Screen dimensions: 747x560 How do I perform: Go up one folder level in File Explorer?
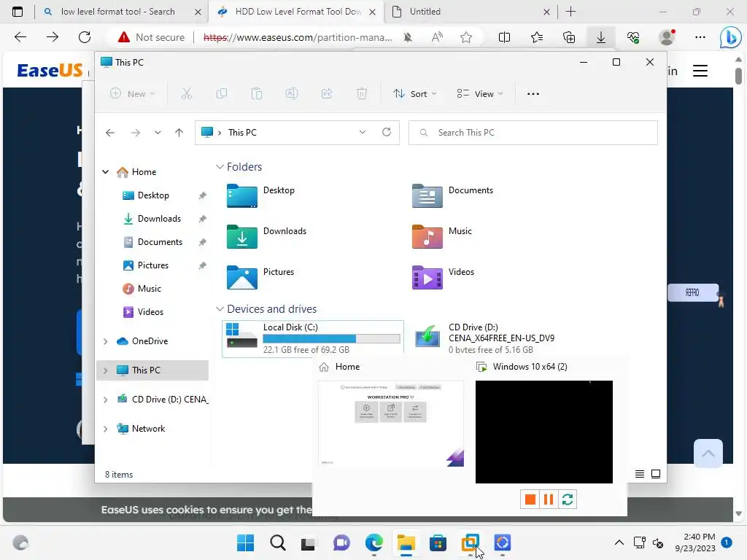click(179, 133)
